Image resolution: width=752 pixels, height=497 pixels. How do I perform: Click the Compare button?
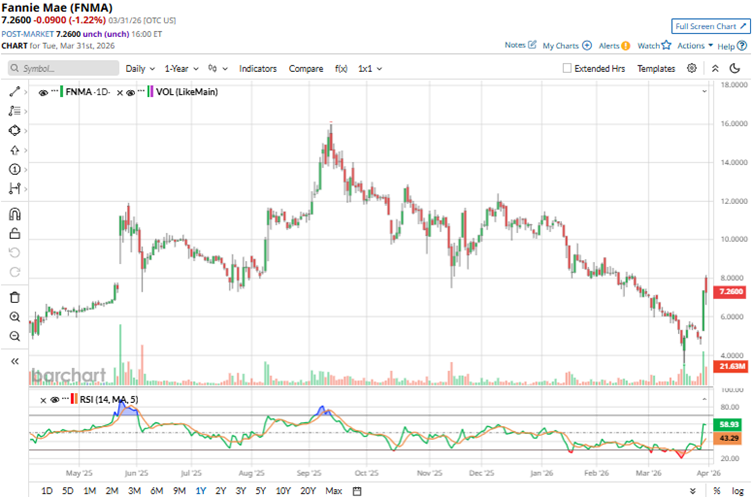306,69
